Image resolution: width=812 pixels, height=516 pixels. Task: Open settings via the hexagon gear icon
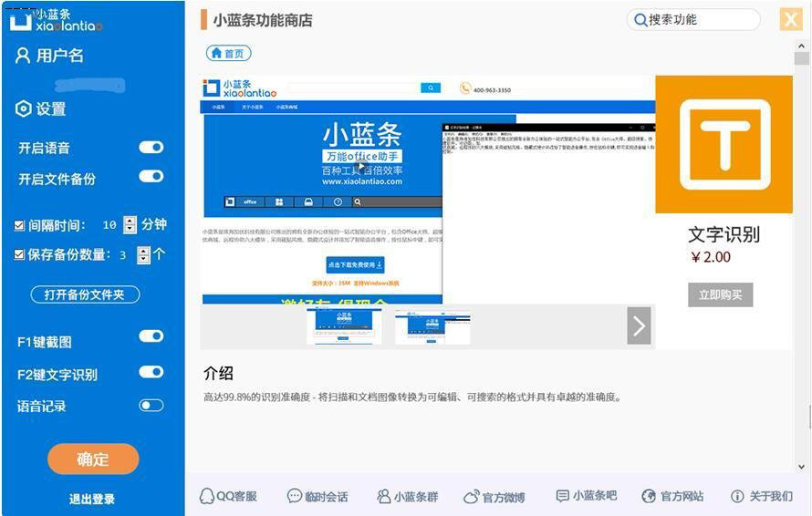point(24,108)
